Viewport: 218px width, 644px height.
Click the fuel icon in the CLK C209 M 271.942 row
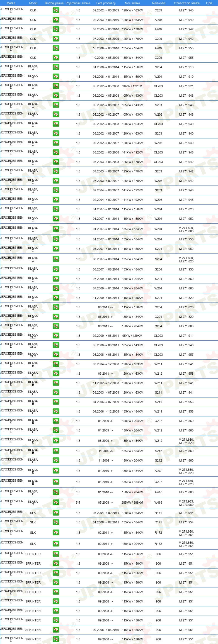pyautogui.click(x=56, y=39)
